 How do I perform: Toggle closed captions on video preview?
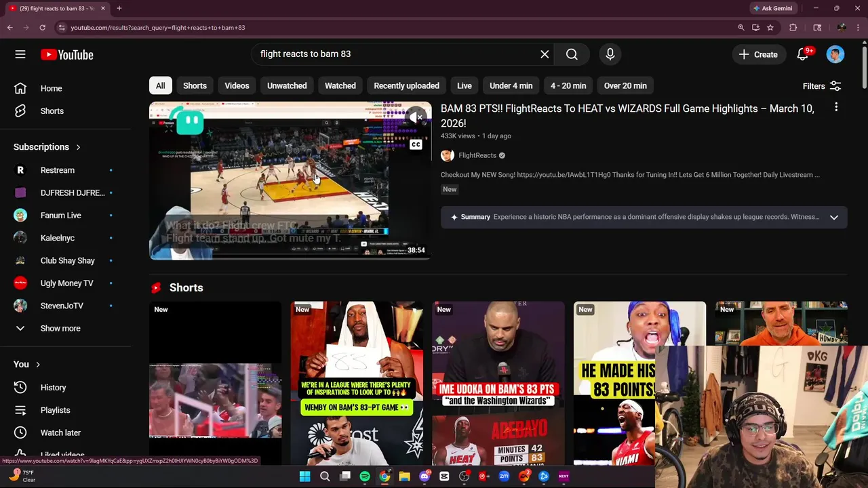(416, 144)
